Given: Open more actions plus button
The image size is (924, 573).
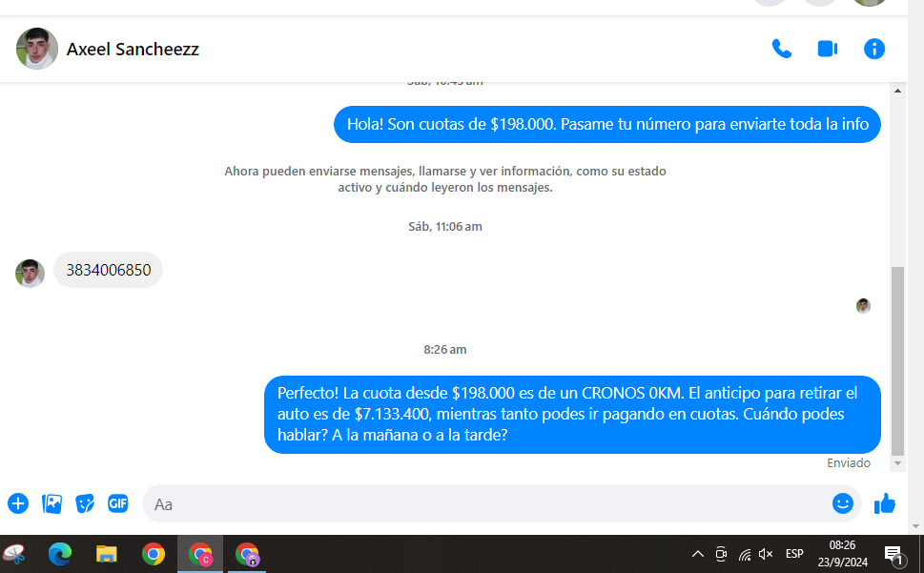Looking at the screenshot, I should click(x=18, y=503).
